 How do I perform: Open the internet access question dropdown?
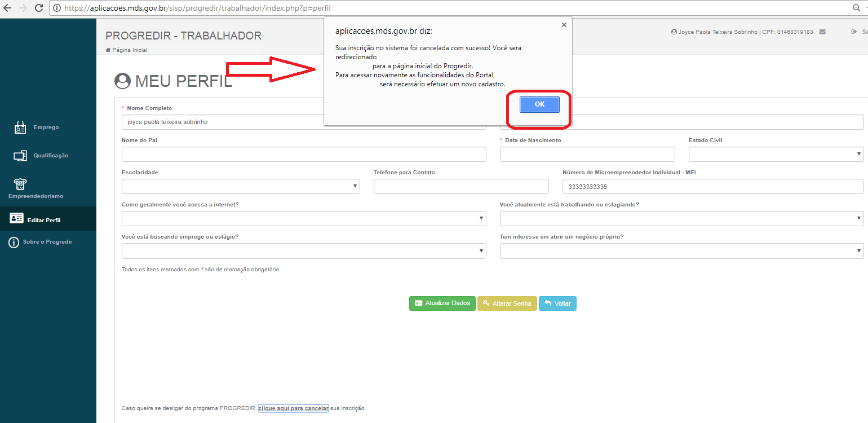[x=304, y=219]
